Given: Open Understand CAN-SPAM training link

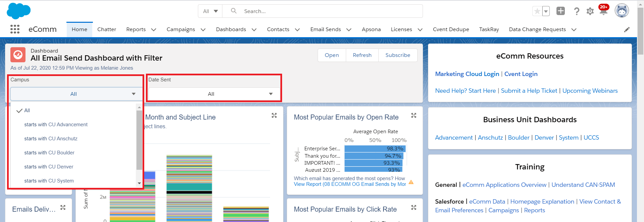Looking at the screenshot, I should pos(583,185).
